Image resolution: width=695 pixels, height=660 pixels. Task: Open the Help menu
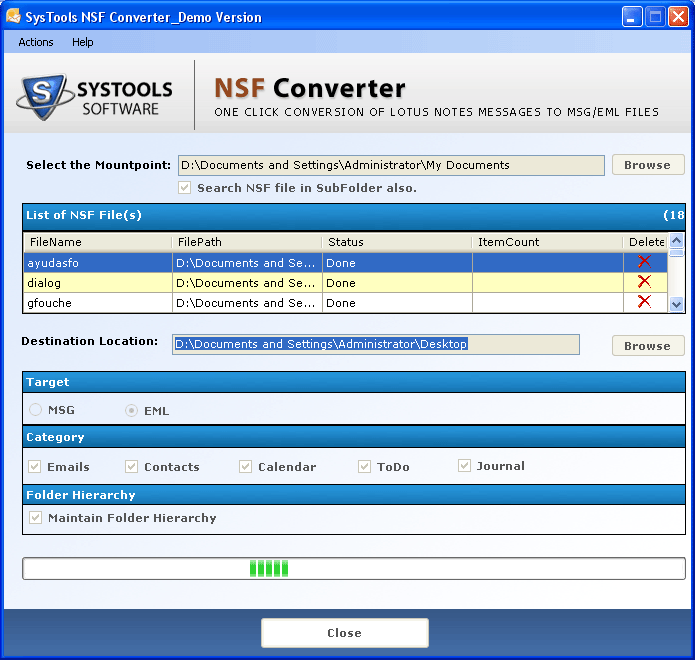(83, 42)
